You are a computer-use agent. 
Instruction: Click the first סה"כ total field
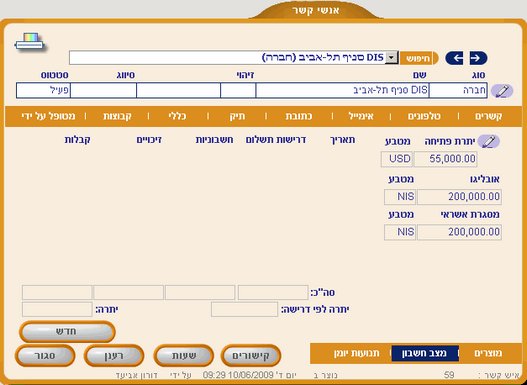(273, 292)
